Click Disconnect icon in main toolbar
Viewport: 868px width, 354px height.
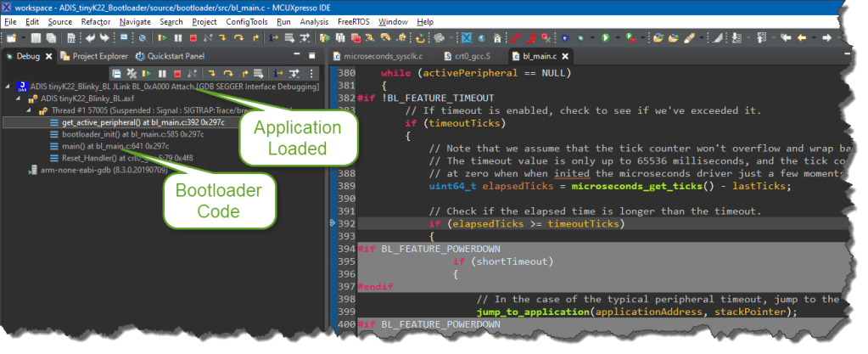tap(208, 37)
